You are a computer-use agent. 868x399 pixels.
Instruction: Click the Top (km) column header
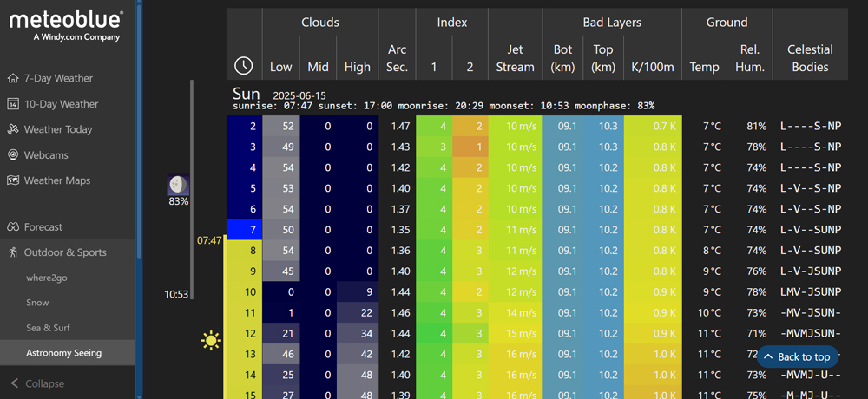tap(603, 58)
